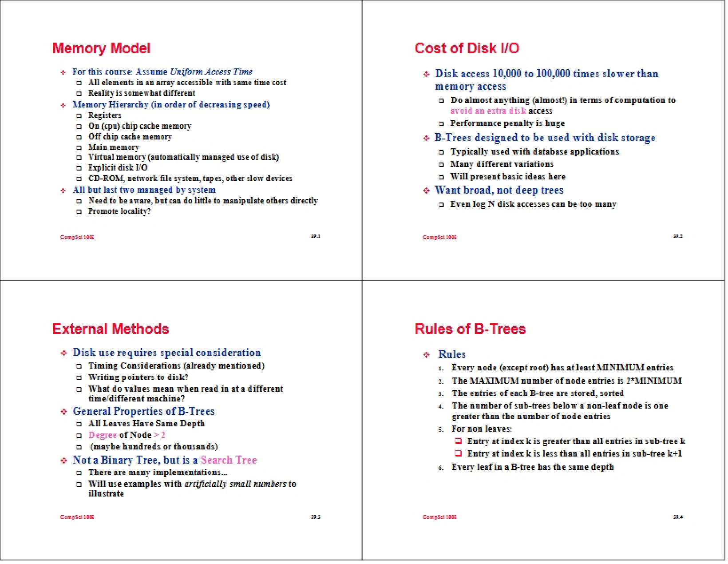Click 'Memory Hierarchy (in order of decreasing speed)'
Image resolution: width=728 pixels, height=564 pixels.
coord(171,105)
